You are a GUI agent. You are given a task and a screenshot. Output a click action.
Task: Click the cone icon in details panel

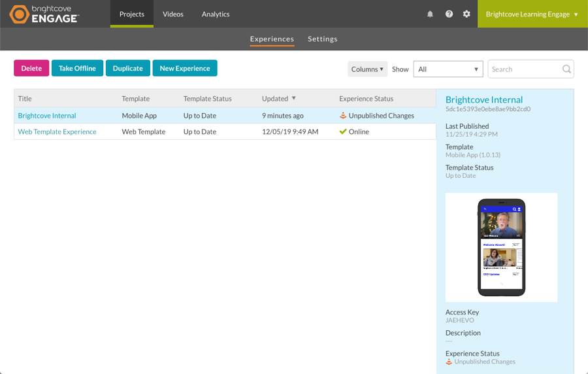pos(449,362)
